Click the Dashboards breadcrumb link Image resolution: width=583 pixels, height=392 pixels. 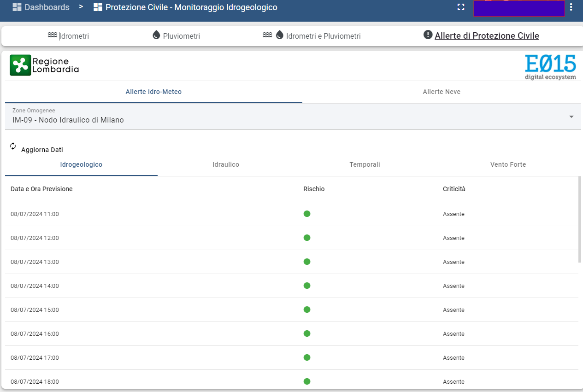(47, 7)
